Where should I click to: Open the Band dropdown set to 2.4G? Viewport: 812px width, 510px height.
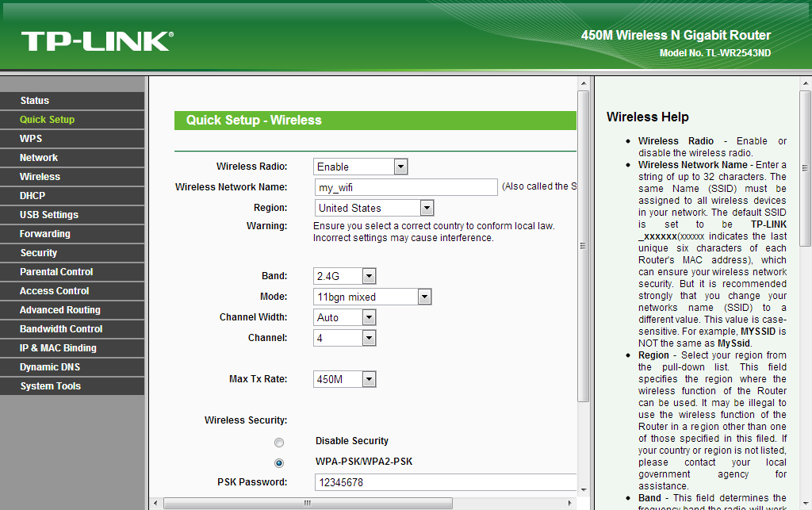click(x=344, y=276)
